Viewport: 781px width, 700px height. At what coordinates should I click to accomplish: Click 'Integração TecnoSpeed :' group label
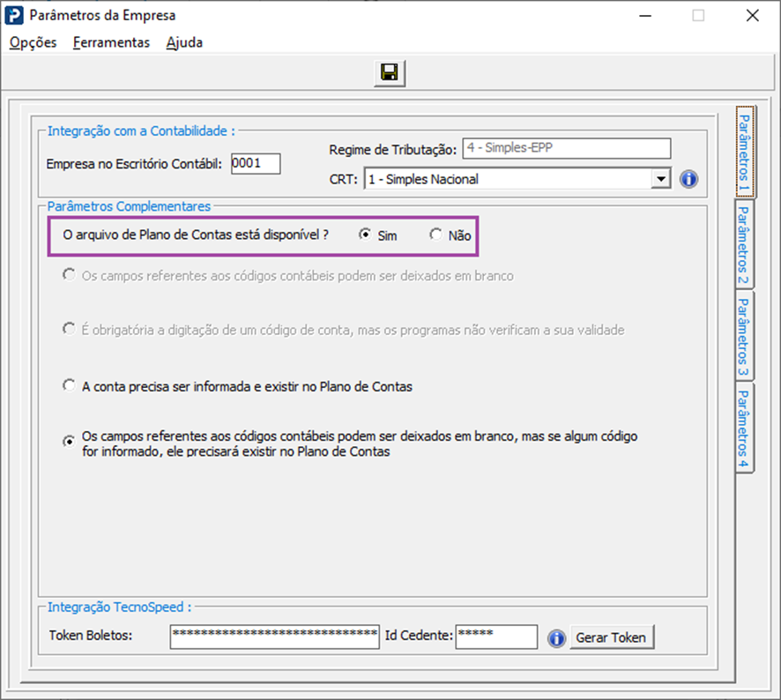(120, 607)
